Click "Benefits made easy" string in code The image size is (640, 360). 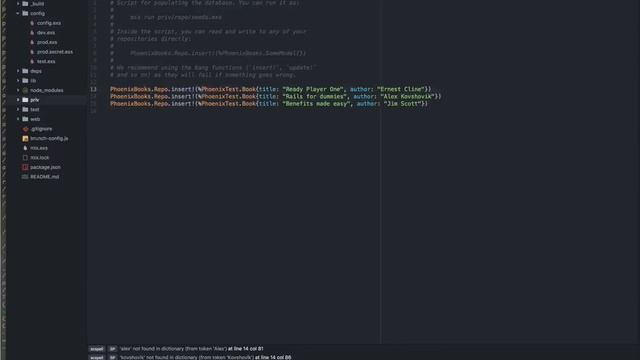point(316,104)
